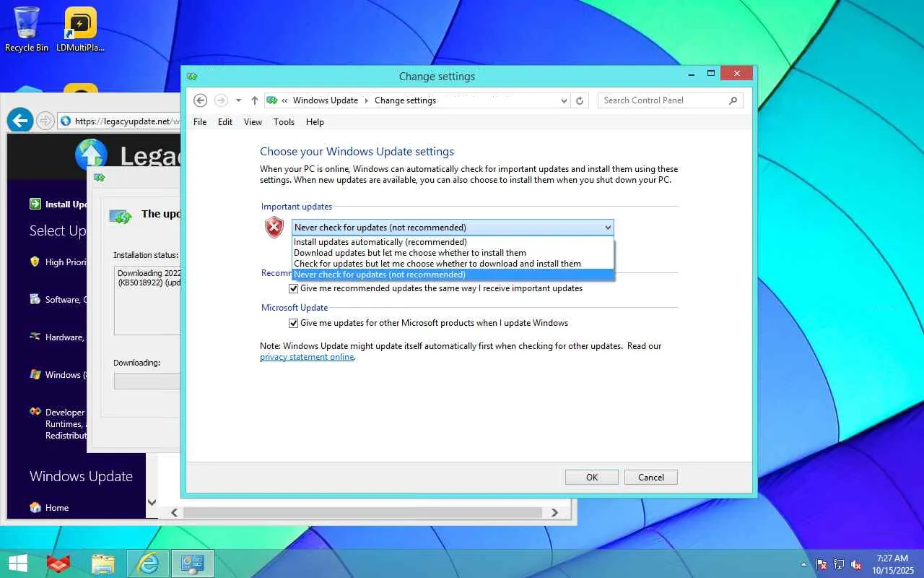Open the Action Center flag icon
The image size is (924, 578).
[x=821, y=564]
